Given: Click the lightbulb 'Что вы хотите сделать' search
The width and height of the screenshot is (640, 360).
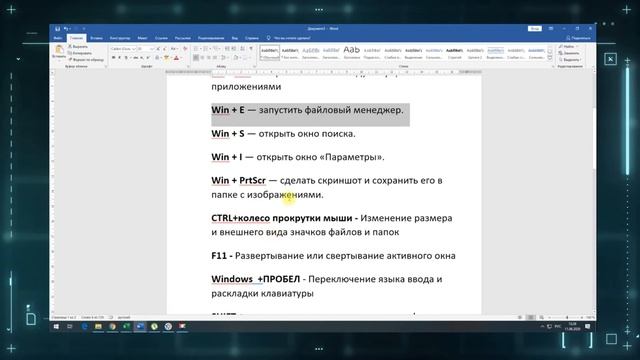Looking at the screenshot, I should click(x=289, y=38).
